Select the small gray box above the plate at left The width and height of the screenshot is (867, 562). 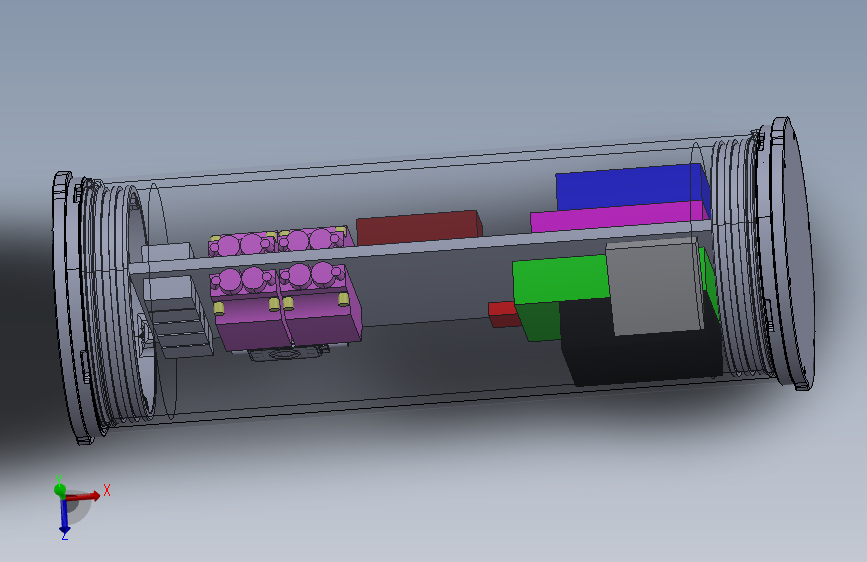(x=167, y=252)
